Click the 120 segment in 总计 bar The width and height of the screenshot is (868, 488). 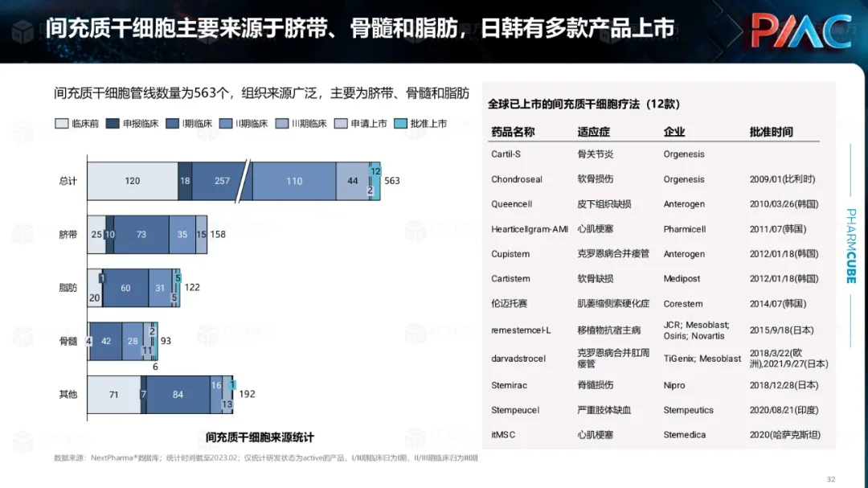[x=133, y=181]
